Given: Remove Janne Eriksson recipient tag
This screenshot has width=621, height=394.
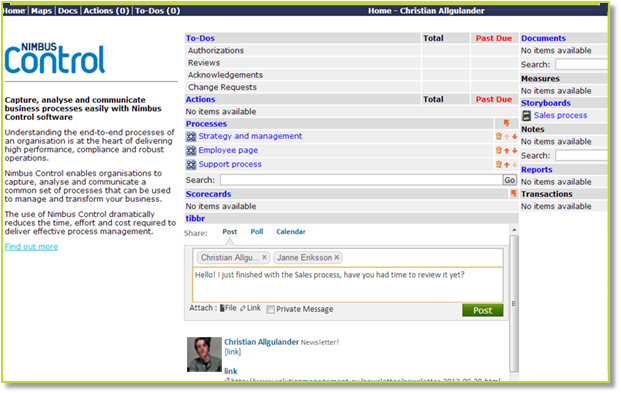Looking at the screenshot, I should point(337,257).
